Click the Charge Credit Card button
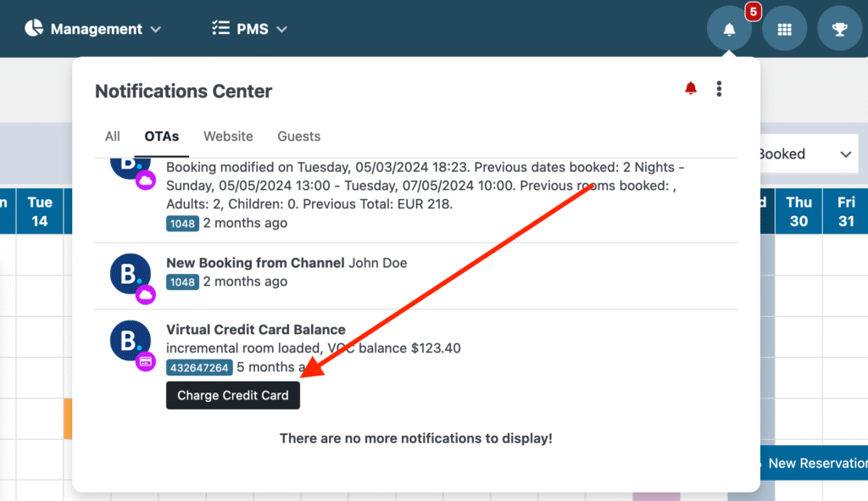868x501 pixels. [232, 395]
